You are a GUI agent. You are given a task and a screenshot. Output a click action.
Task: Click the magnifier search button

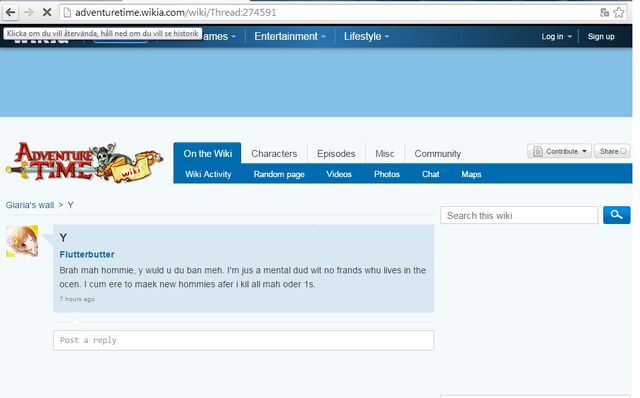click(x=616, y=215)
